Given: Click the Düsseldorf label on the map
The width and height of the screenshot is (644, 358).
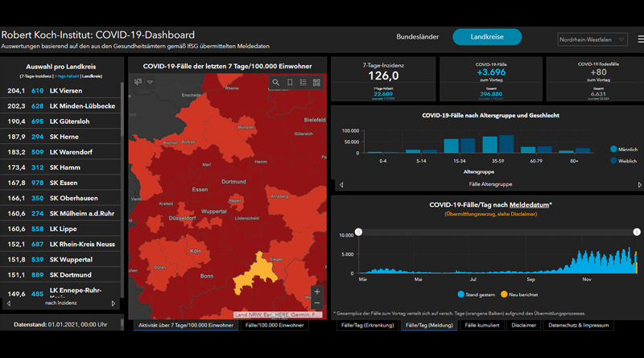Looking at the screenshot, I should [x=182, y=218].
